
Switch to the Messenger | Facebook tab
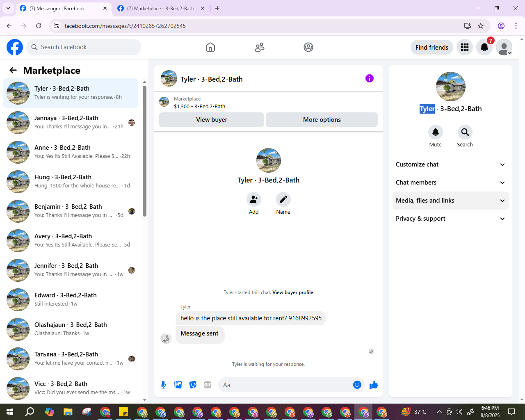[x=63, y=8]
